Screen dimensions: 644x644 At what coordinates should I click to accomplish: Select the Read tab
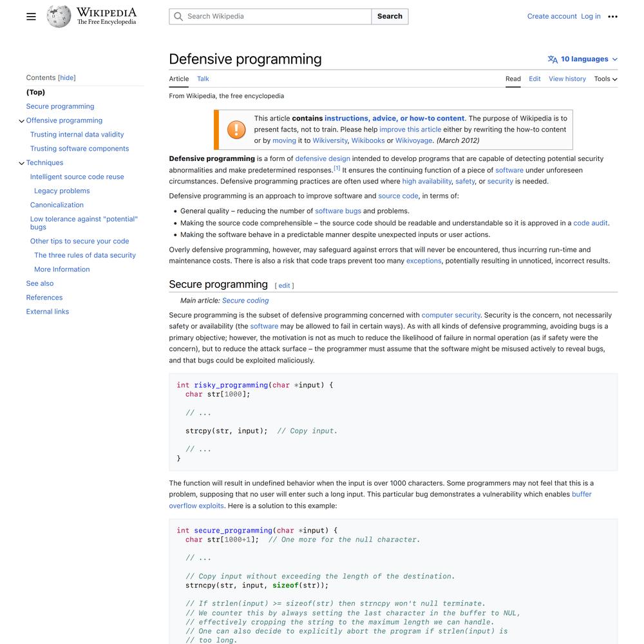(513, 79)
